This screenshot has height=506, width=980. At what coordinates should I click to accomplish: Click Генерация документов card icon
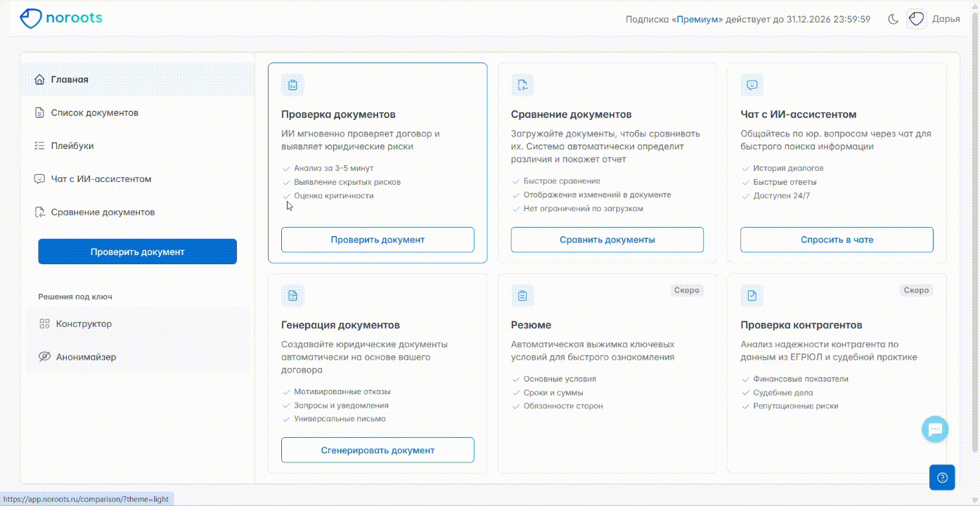(x=292, y=296)
